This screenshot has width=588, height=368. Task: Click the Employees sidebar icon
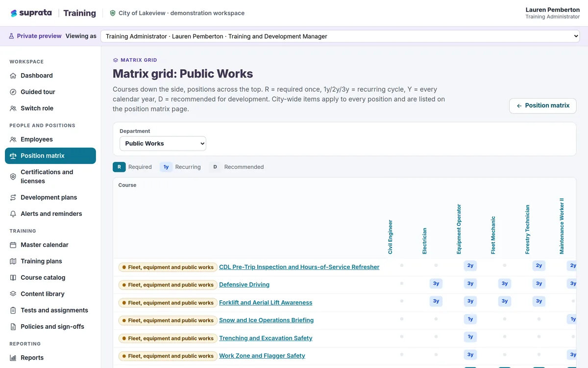(x=13, y=139)
